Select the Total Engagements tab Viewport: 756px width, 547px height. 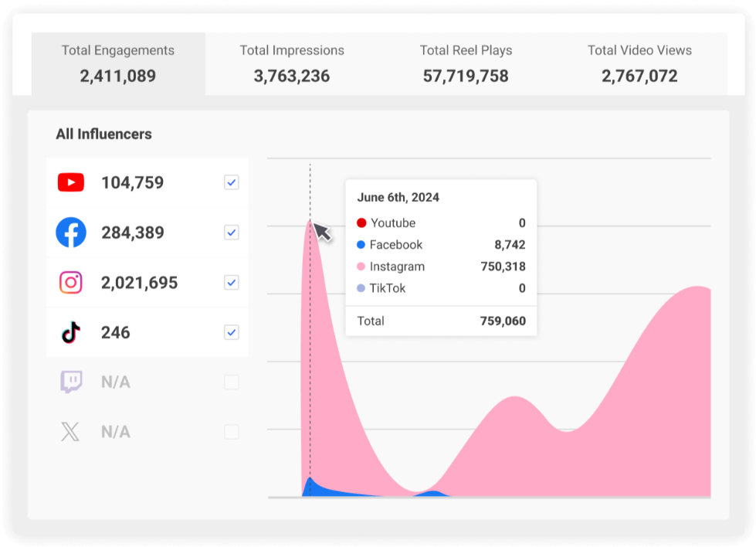pos(118,63)
